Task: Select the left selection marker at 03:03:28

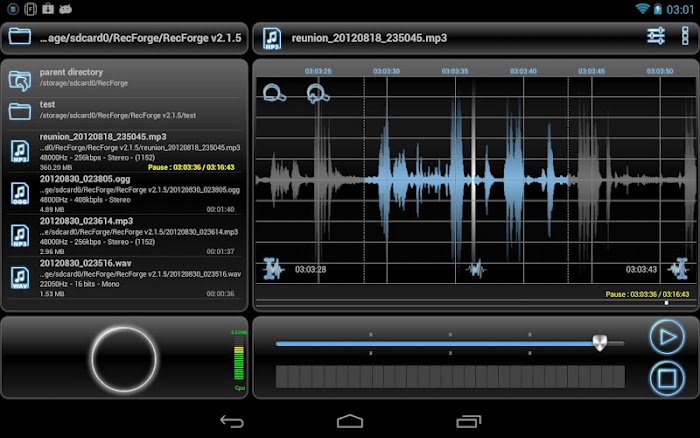Action: 273,269
